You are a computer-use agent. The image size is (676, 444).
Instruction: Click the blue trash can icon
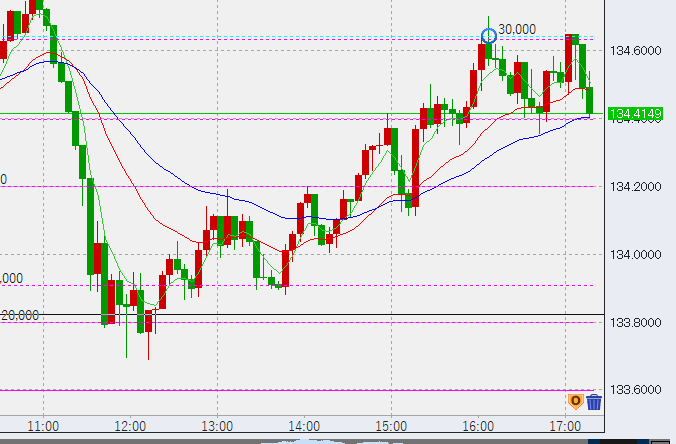click(594, 402)
